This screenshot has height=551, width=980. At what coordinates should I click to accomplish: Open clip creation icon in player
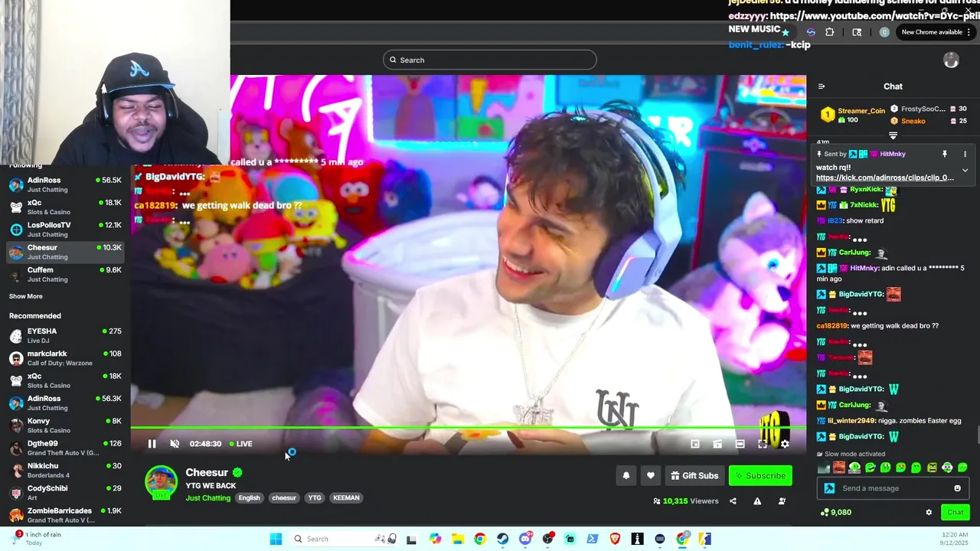point(717,444)
